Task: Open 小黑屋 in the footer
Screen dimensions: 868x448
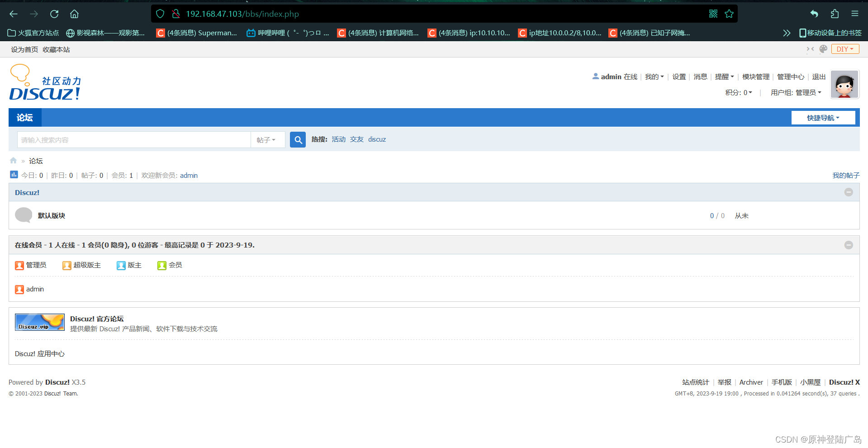Action: point(810,382)
